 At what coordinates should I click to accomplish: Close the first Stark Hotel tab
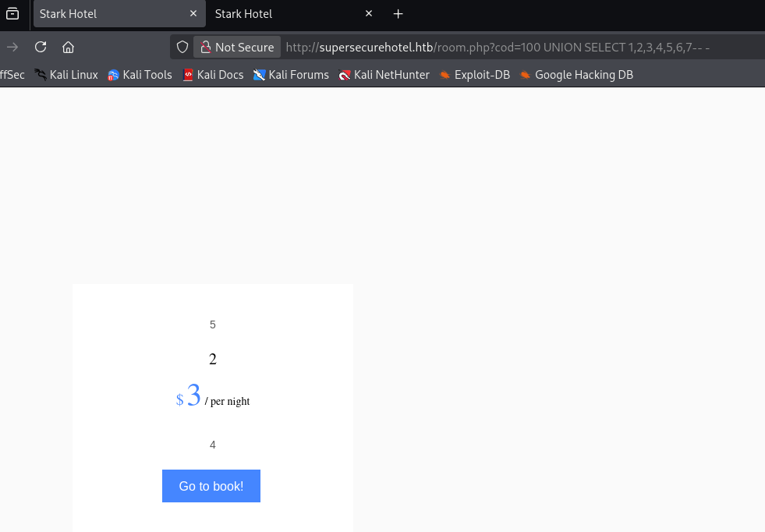coord(193,14)
